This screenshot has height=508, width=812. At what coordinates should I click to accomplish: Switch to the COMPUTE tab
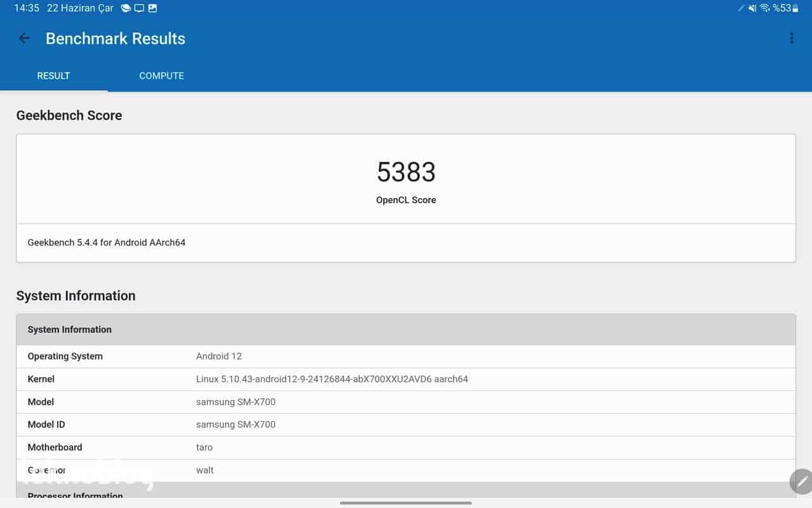[161, 76]
